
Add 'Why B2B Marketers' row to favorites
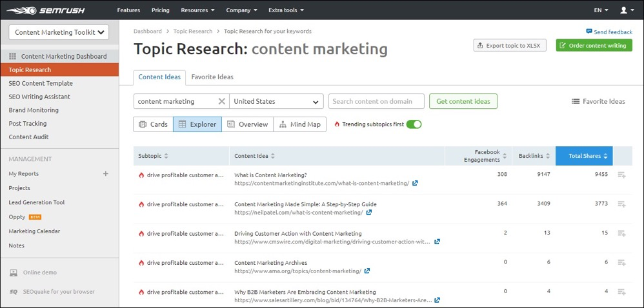(x=622, y=292)
